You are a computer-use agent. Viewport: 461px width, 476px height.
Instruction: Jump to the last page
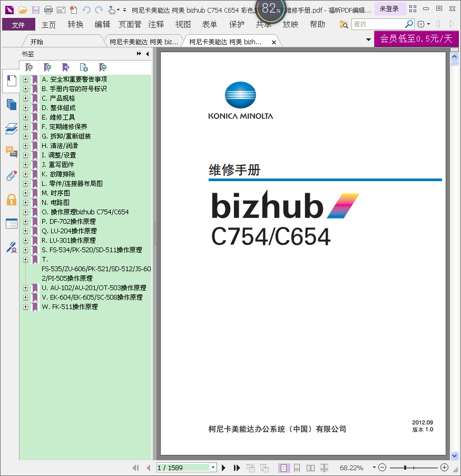click(237, 468)
